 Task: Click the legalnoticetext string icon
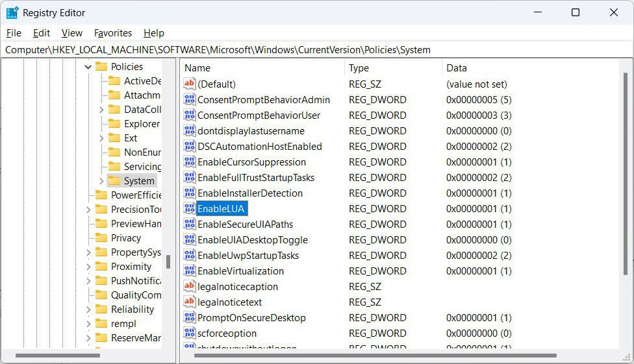(189, 302)
